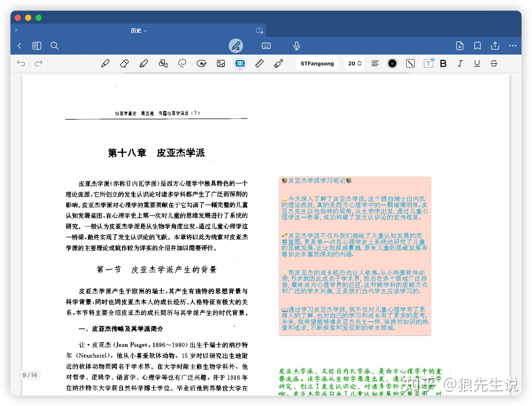Open the Elements sticker tool
The height and width of the screenshot is (406, 532).
[202, 63]
